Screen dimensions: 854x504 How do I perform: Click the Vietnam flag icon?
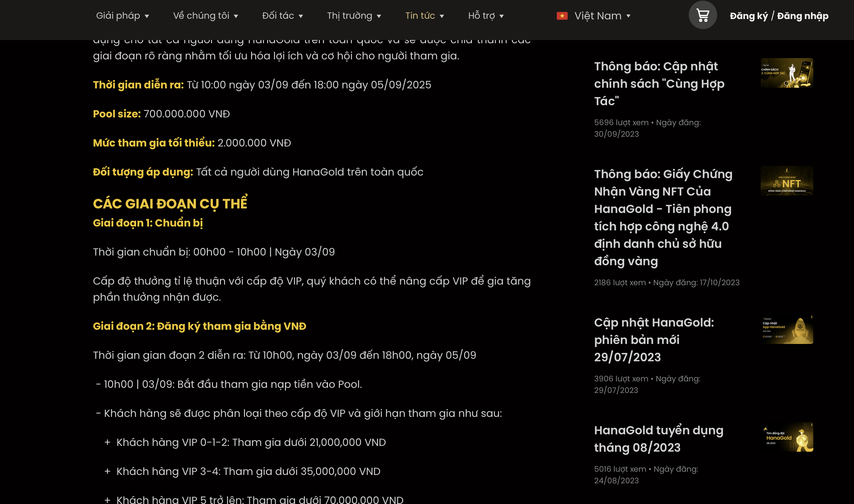click(x=562, y=16)
